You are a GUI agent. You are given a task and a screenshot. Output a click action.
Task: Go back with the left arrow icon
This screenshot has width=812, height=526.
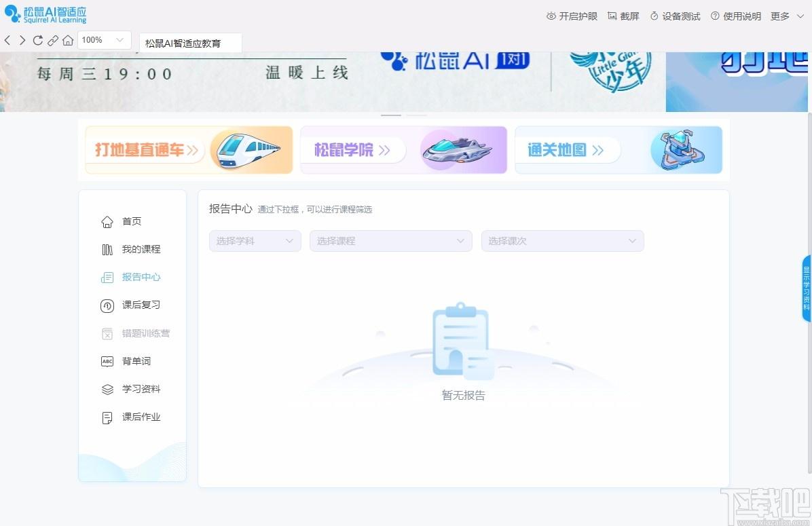click(7, 40)
